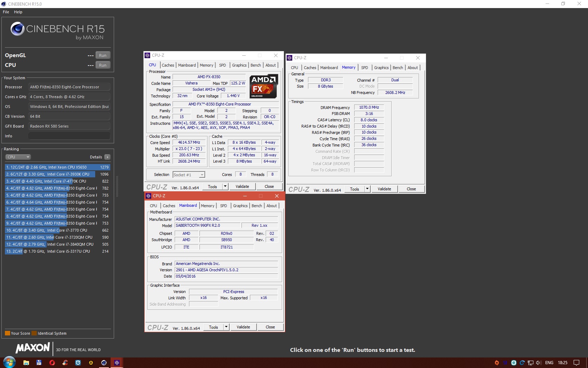Screen dimensions: 588x368
Task: Open CCleaner from the taskbar
Action: click(65, 363)
